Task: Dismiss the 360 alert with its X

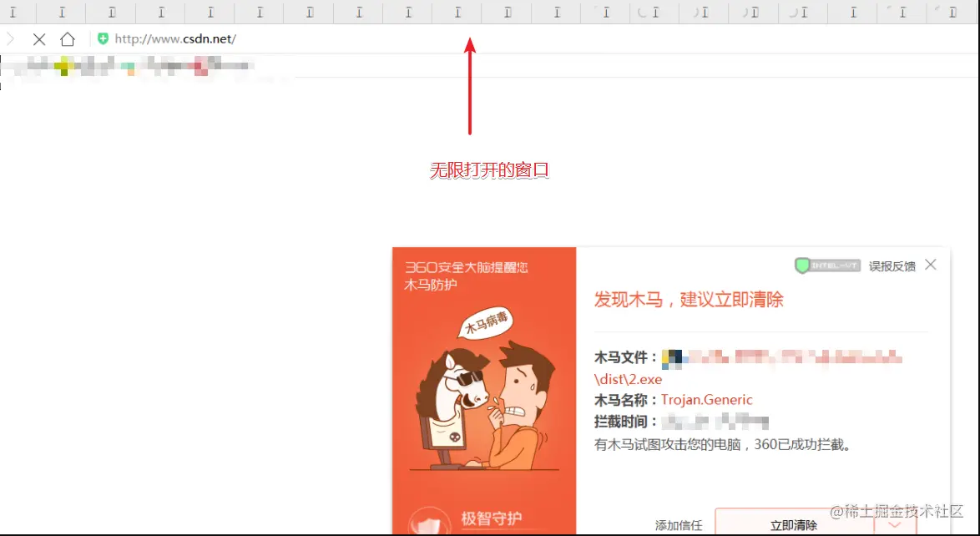Action: pos(930,265)
